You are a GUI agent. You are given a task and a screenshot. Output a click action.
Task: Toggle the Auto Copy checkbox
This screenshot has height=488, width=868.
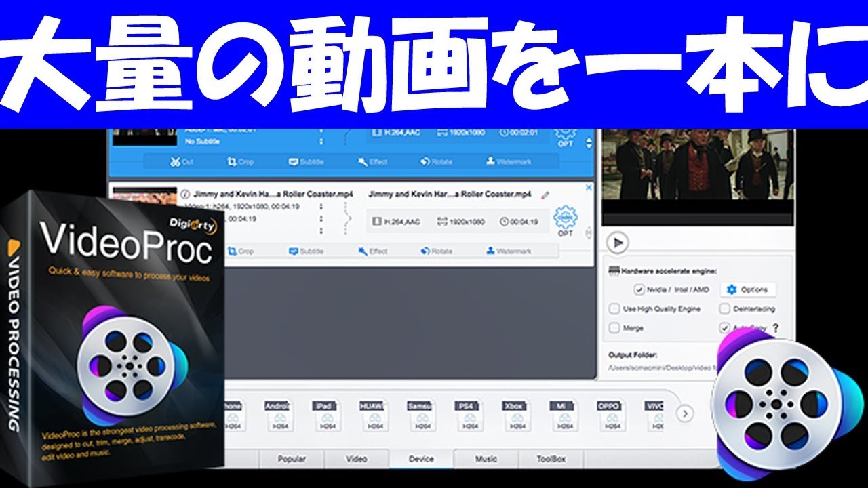tap(724, 328)
